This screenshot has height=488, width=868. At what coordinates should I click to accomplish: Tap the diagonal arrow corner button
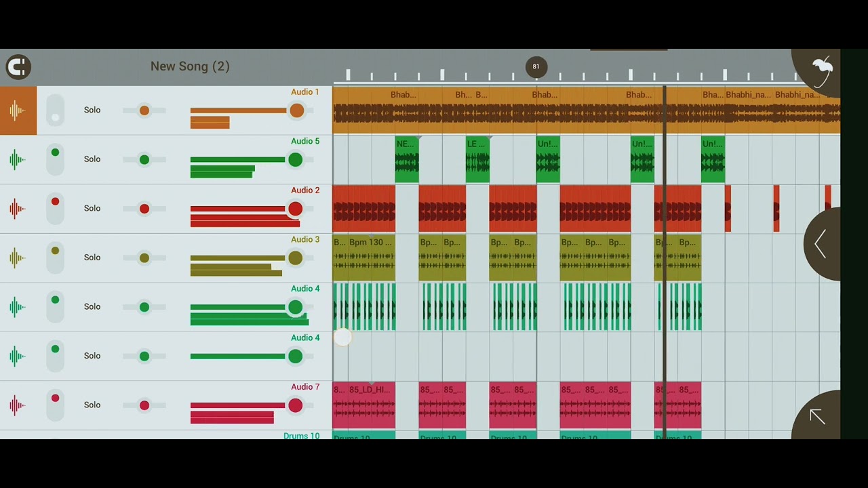click(817, 416)
